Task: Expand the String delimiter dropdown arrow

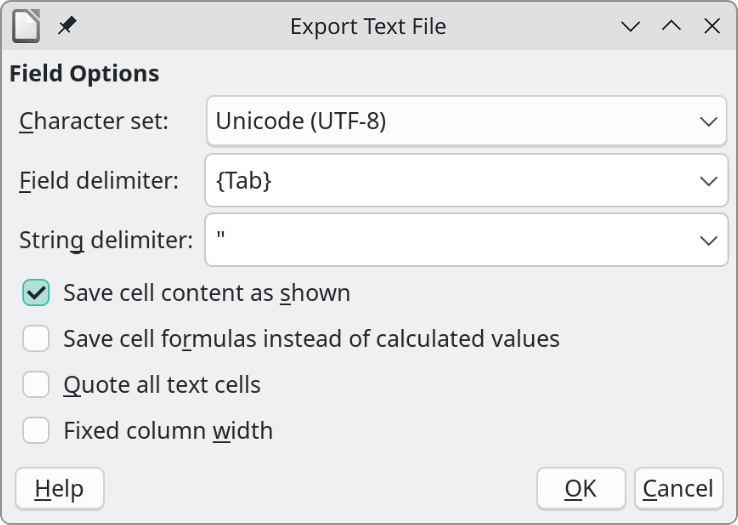Action: 708,240
